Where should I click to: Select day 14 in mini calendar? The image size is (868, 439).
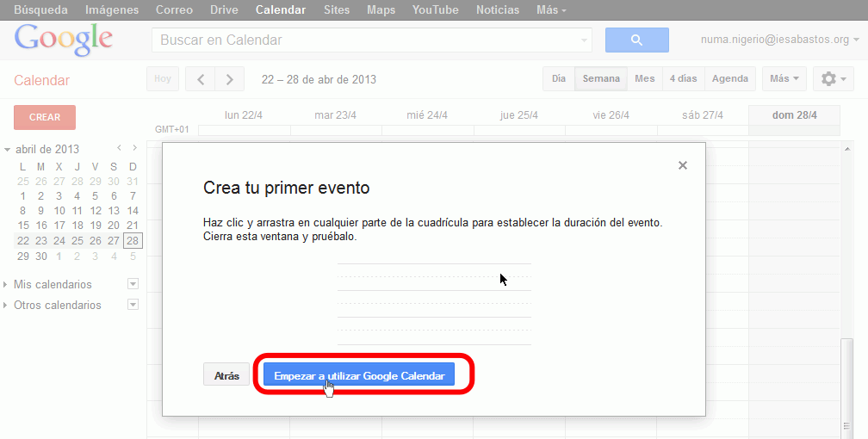pos(133,210)
